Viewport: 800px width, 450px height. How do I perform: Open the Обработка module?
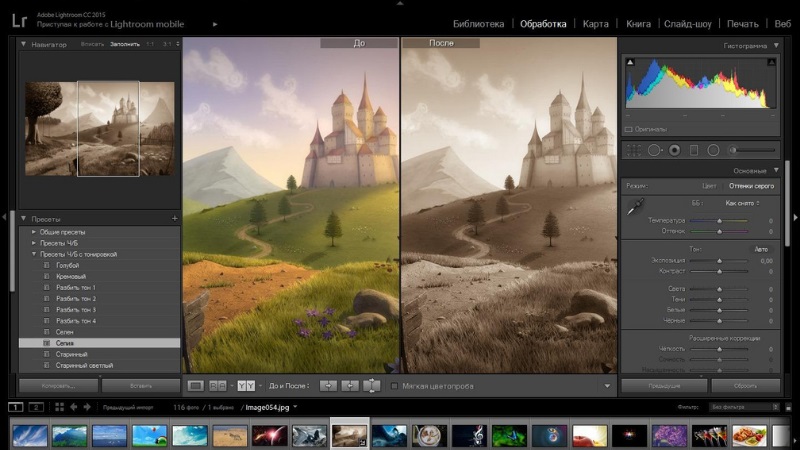543,23
